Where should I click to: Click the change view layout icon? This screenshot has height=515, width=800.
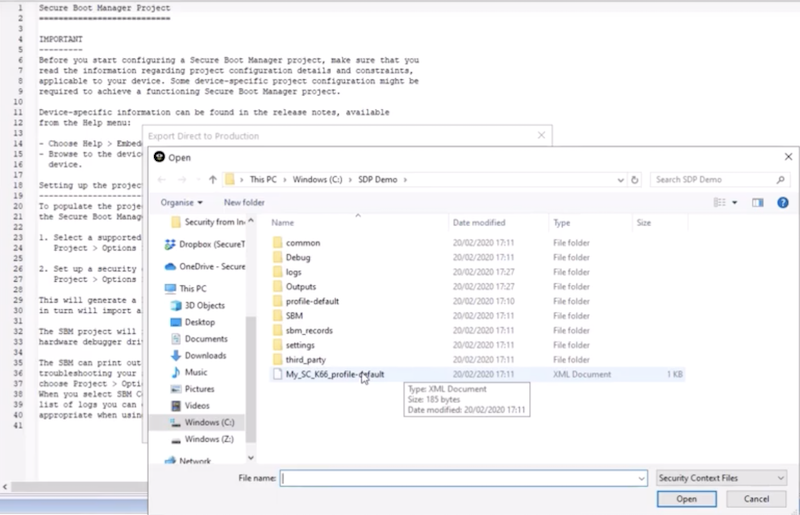[x=719, y=202]
